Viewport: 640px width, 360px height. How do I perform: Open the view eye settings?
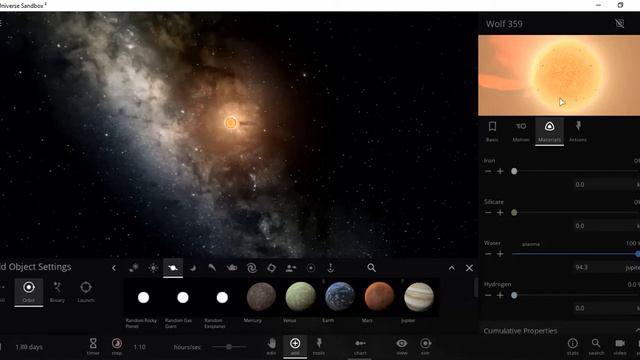click(x=402, y=346)
